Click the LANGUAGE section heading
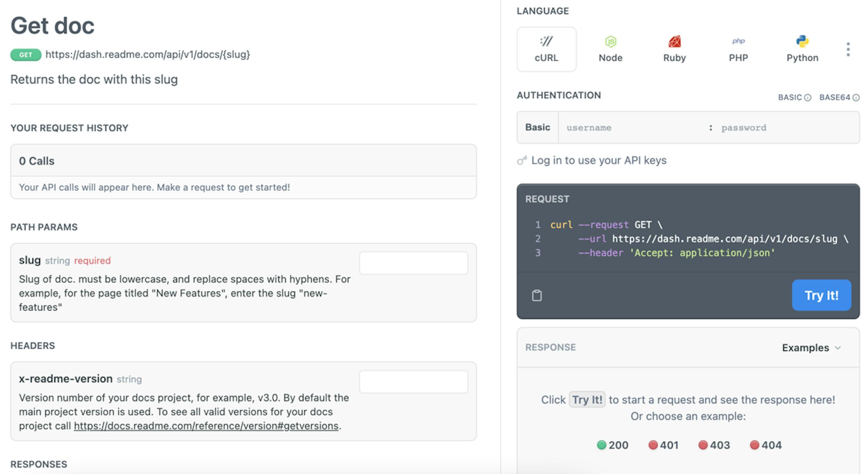The height and width of the screenshot is (474, 868). [542, 11]
